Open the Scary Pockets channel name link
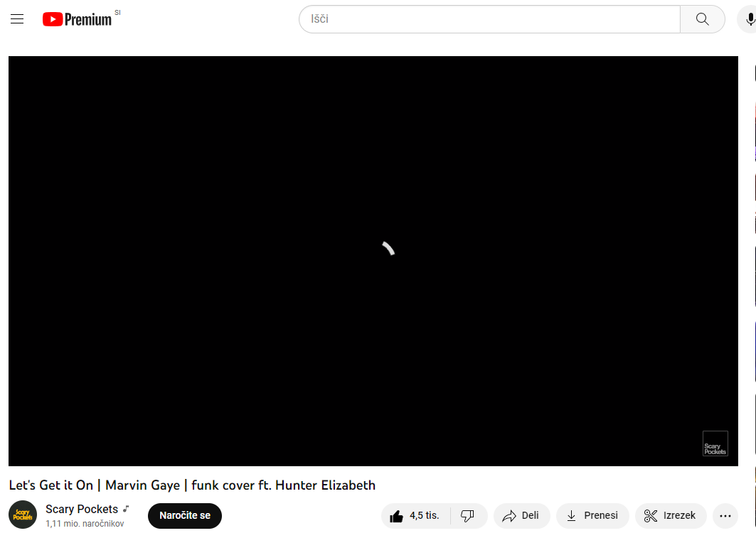Screen dimensions: 756x538 click(80, 508)
